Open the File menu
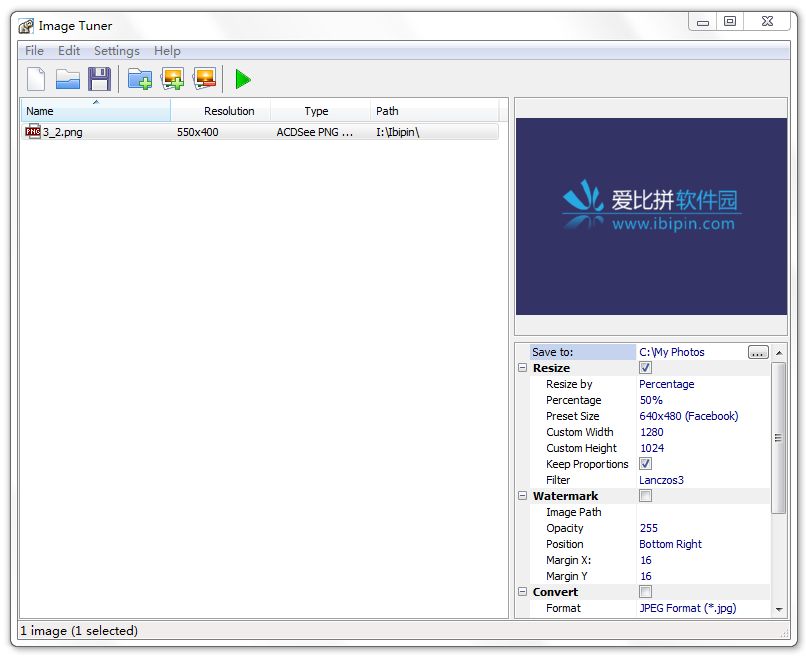 34,50
